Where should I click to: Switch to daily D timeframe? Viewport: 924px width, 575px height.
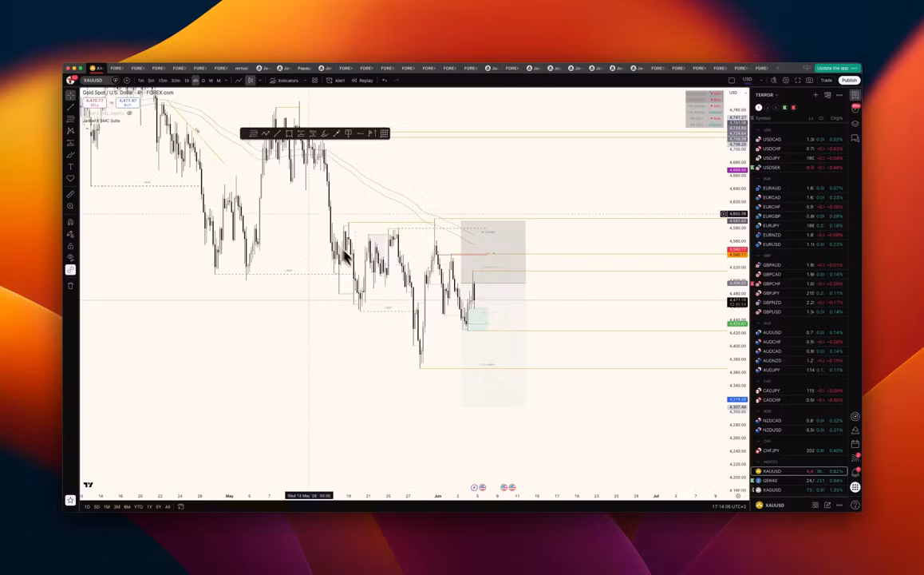pyautogui.click(x=203, y=80)
